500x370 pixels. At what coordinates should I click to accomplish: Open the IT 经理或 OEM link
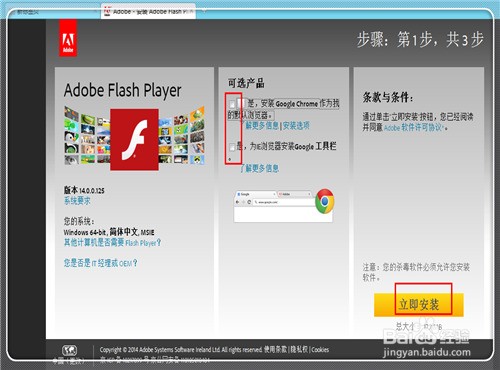coord(100,263)
